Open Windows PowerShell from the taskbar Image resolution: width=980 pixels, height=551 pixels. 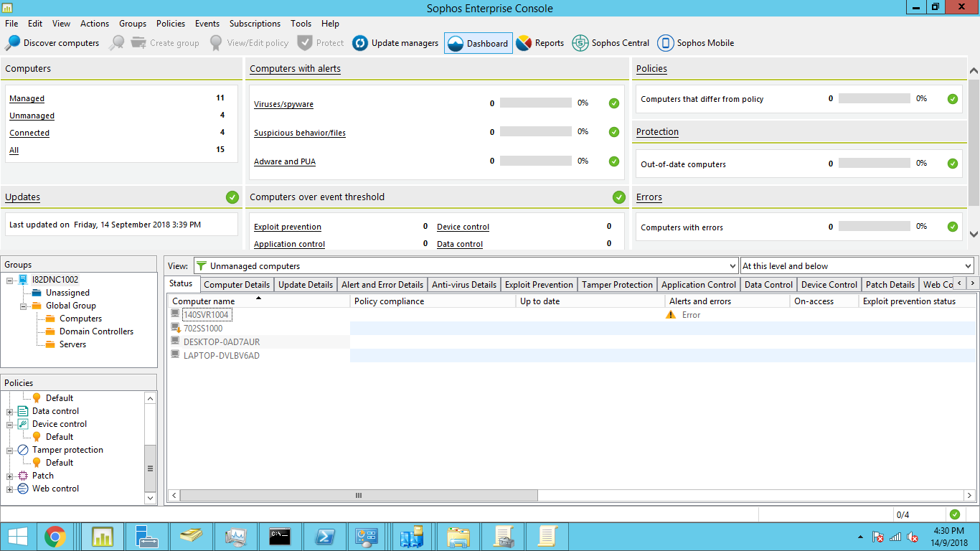325,537
